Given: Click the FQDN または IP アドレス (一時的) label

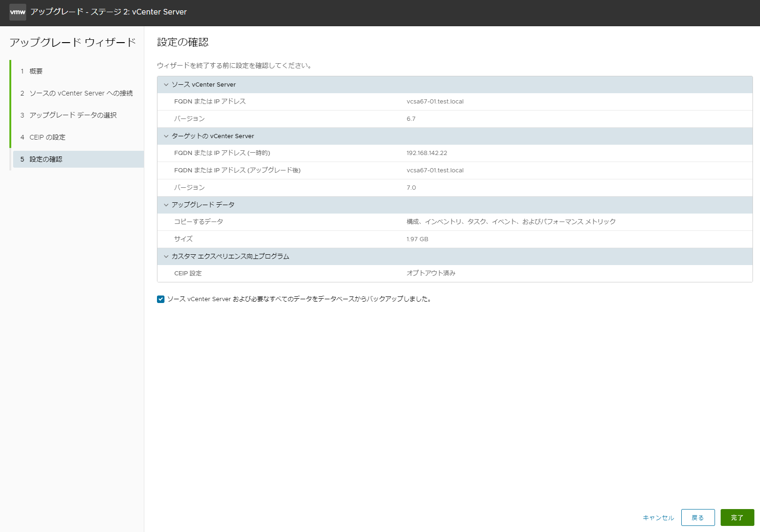Looking at the screenshot, I should [222, 153].
